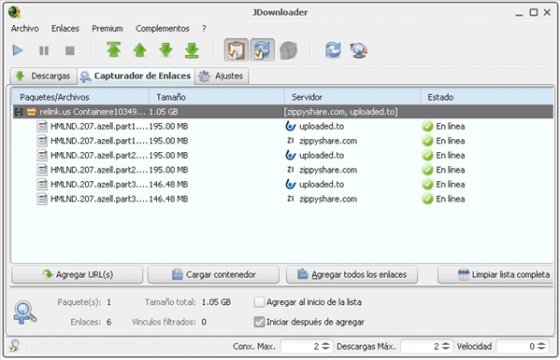Viewport: 560px width, 360px height.
Task: Click the [zippyshare.com, uploaded.to] server text
Action: point(341,112)
